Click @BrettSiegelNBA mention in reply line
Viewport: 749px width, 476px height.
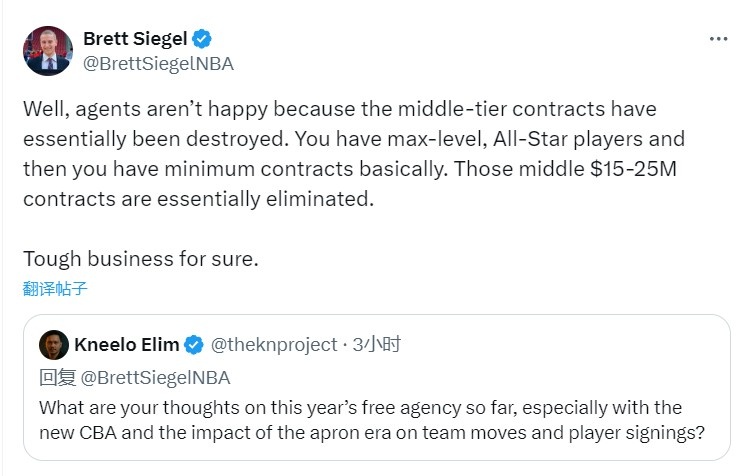pos(154,377)
